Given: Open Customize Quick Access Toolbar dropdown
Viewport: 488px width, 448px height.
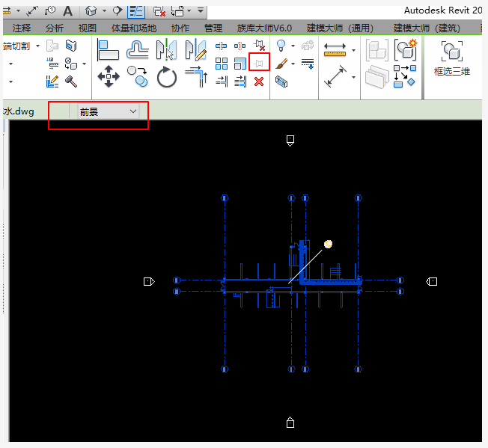Looking at the screenshot, I should coord(201,10).
